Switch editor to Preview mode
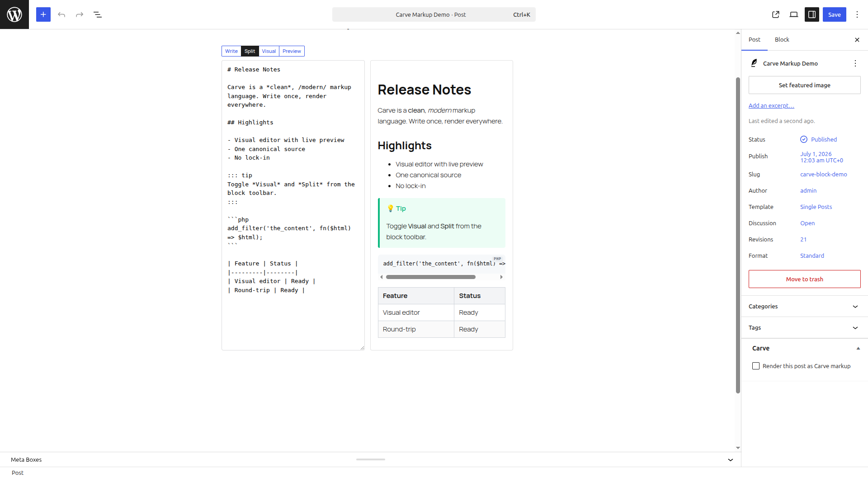Image resolution: width=868 pixels, height=478 pixels. coord(292,51)
